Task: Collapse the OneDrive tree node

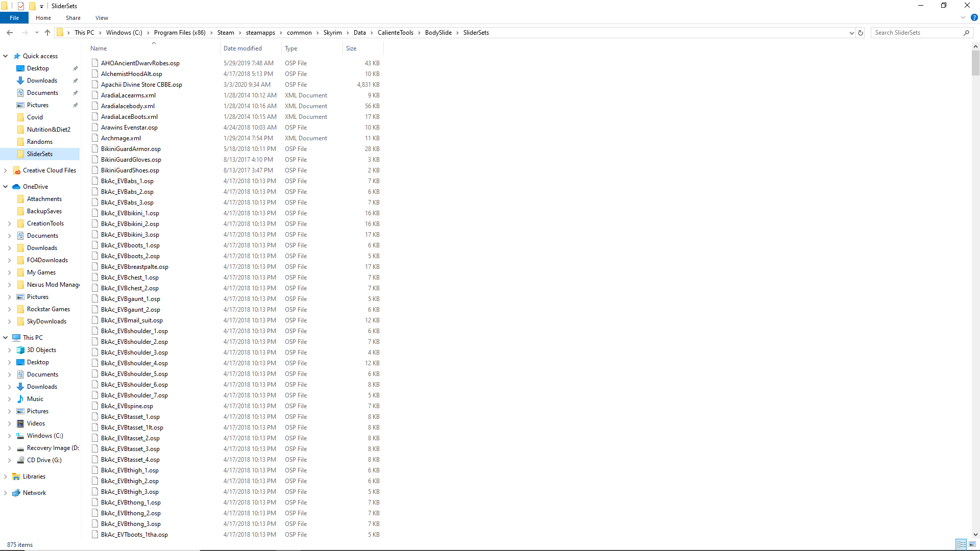Action: click(6, 187)
